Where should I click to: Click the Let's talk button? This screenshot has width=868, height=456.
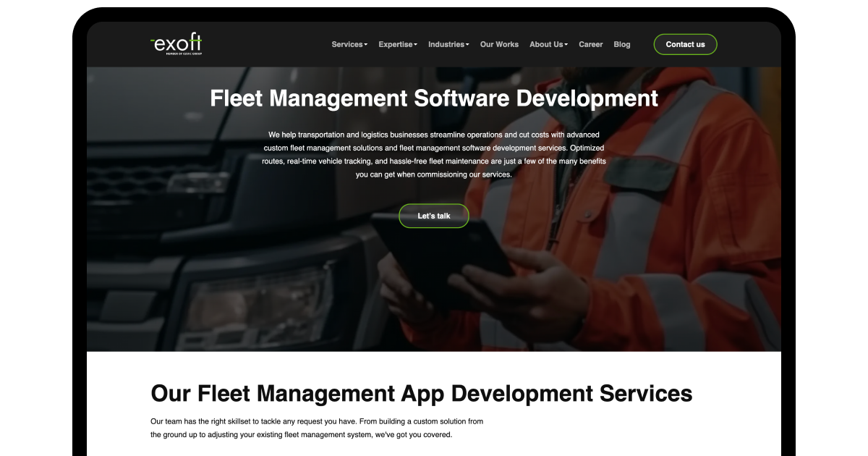(434, 216)
